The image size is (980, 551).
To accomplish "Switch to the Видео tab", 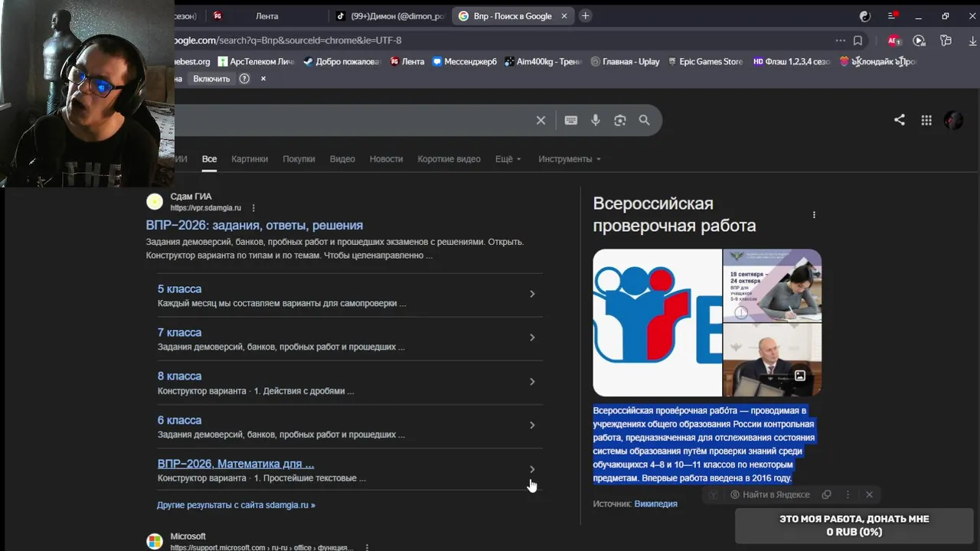I will [342, 159].
